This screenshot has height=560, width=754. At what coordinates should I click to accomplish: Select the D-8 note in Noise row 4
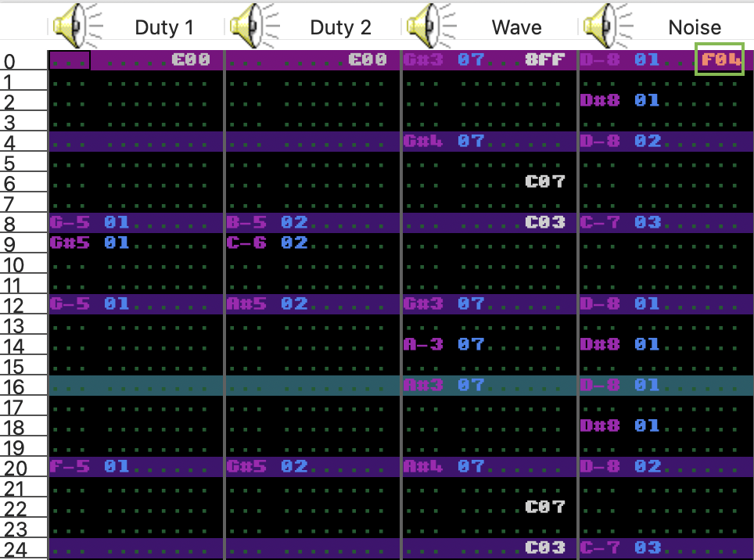click(x=600, y=141)
